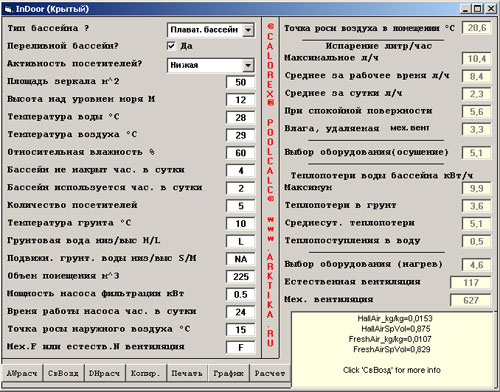This screenshot has width=500, height=392.
Task: Minimize the InDoor window
Action: [466, 9]
